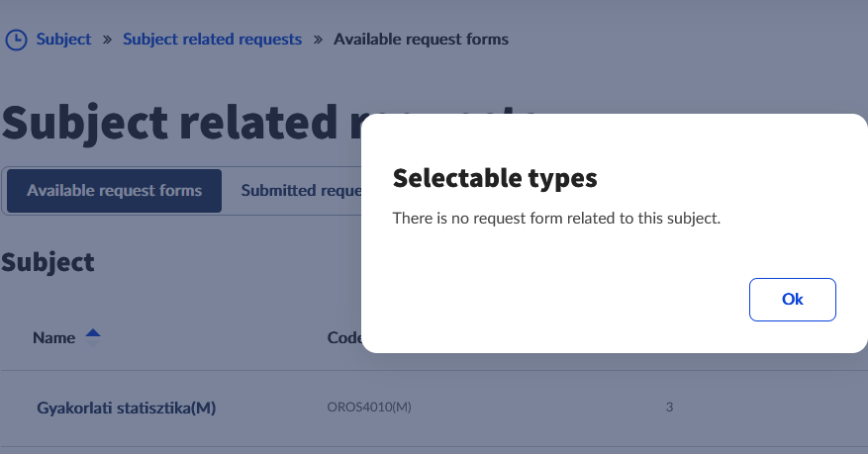Click Available request forms breadcrumb text
Screen dimensions: 868x454
click(421, 40)
